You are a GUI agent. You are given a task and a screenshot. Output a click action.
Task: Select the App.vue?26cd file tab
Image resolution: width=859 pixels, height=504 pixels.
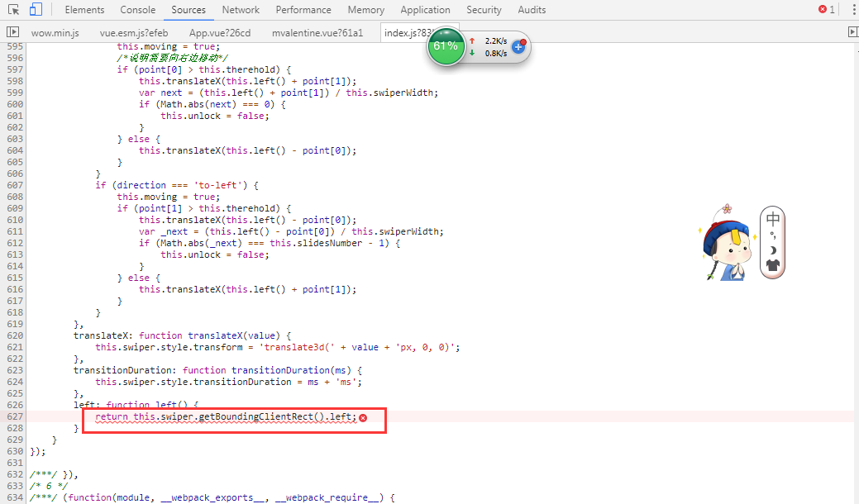point(220,33)
